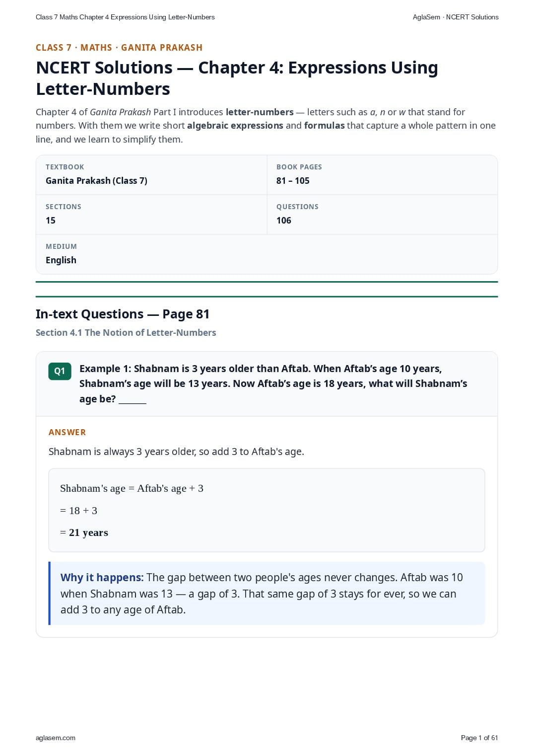Click the green Q1 badge
The image size is (534, 756).
pyautogui.click(x=60, y=371)
